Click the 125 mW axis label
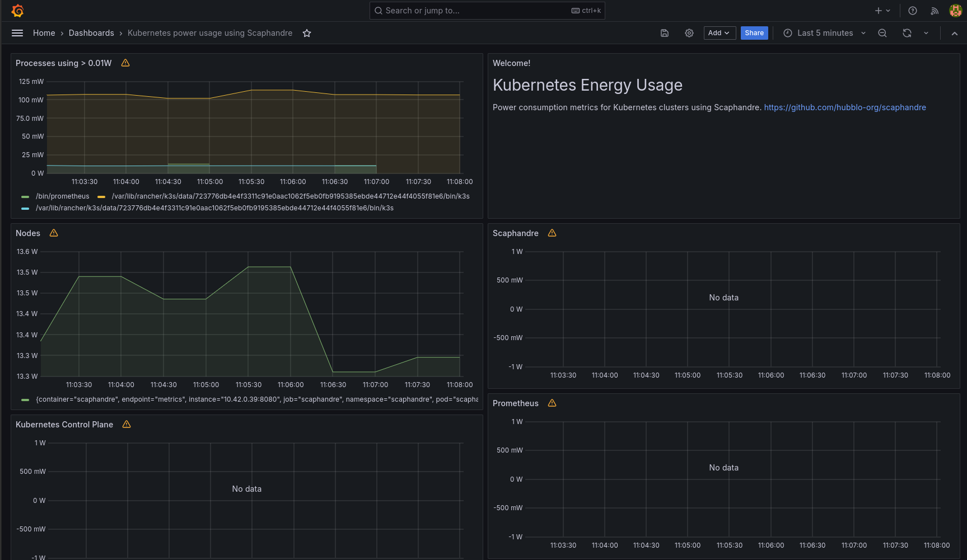Viewport: 967px width, 560px height. coord(31,82)
